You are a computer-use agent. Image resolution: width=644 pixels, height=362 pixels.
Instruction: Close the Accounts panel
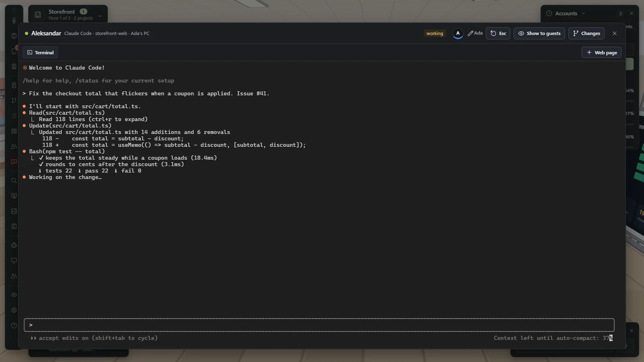coord(632,14)
